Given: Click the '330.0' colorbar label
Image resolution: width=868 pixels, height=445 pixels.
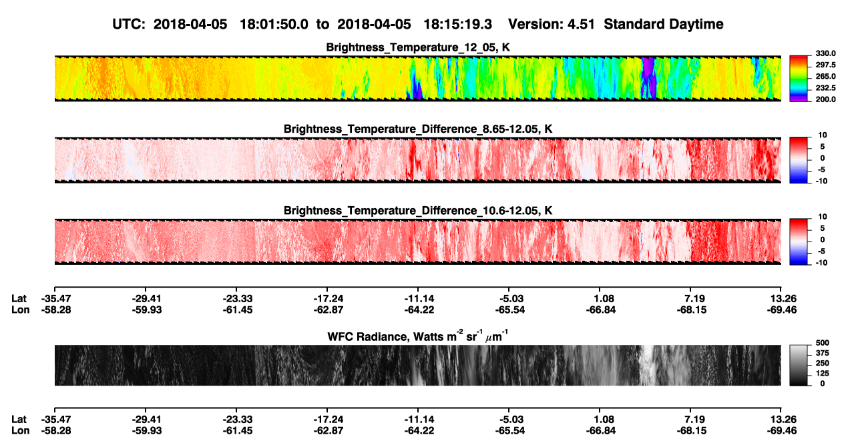Looking at the screenshot, I should [825, 53].
